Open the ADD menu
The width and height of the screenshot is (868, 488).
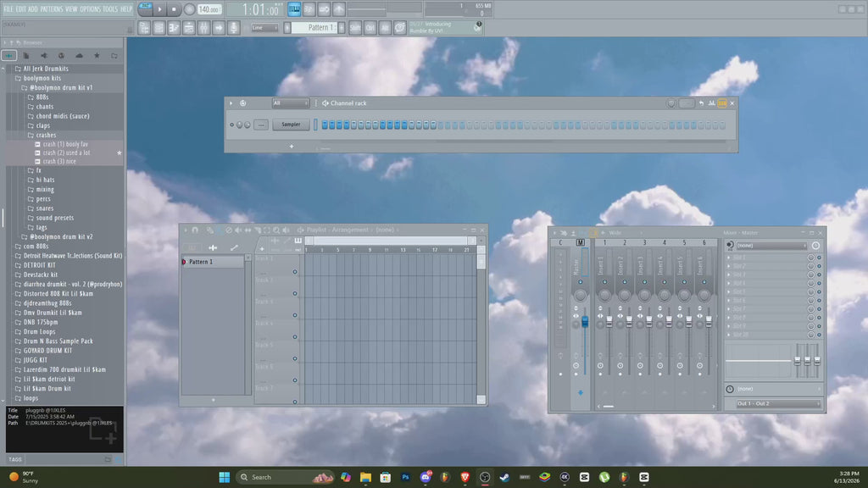33,8
